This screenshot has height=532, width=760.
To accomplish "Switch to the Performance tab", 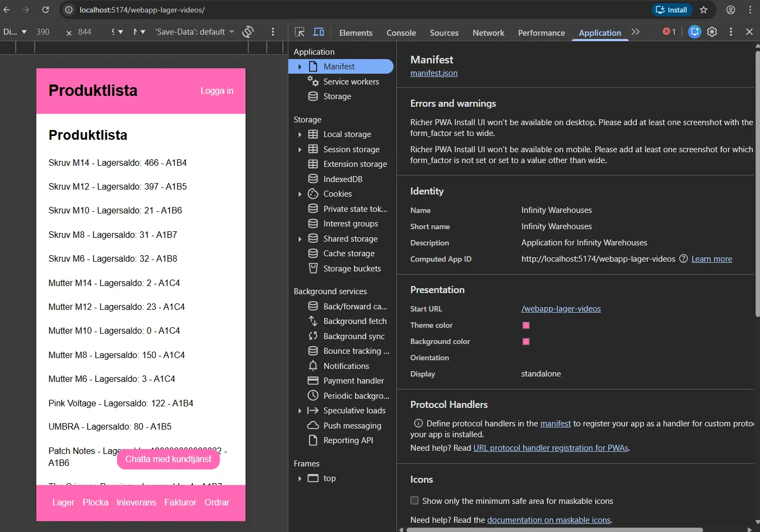I will (x=541, y=33).
